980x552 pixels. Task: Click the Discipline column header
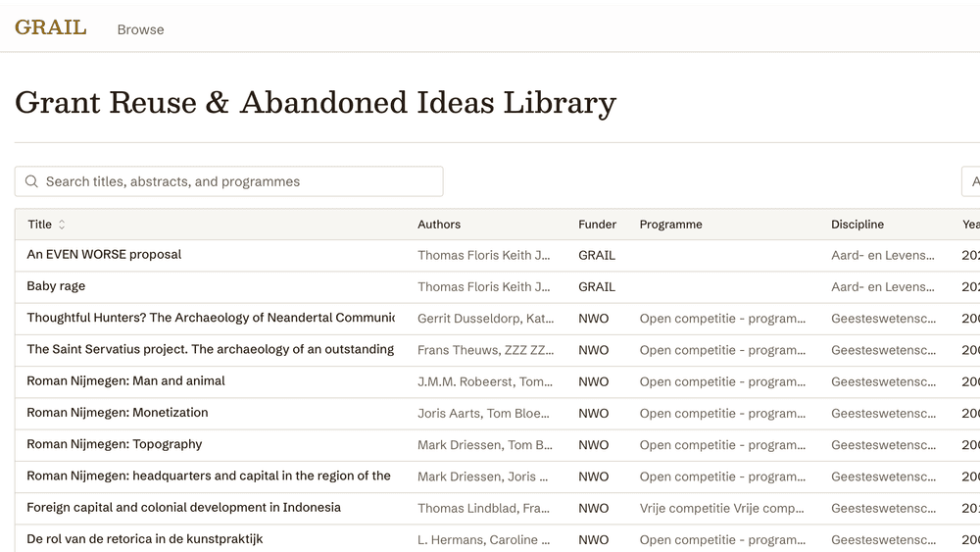click(857, 225)
